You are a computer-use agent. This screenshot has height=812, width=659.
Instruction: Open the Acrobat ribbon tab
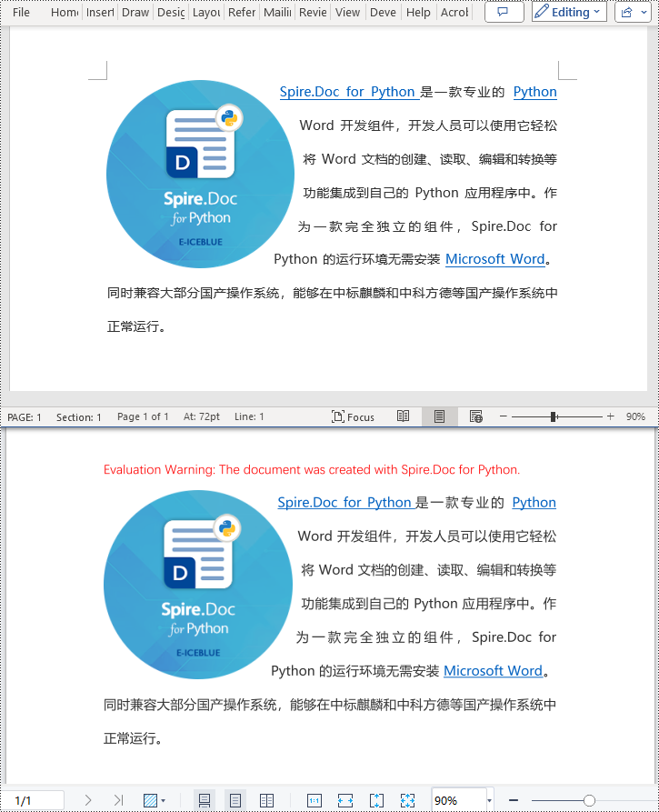coord(454,12)
